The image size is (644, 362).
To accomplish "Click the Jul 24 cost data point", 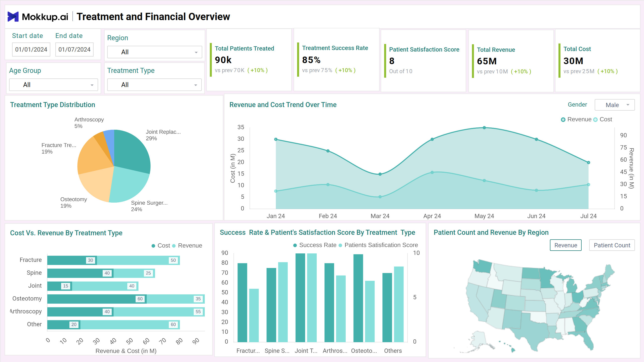I will (x=588, y=185).
